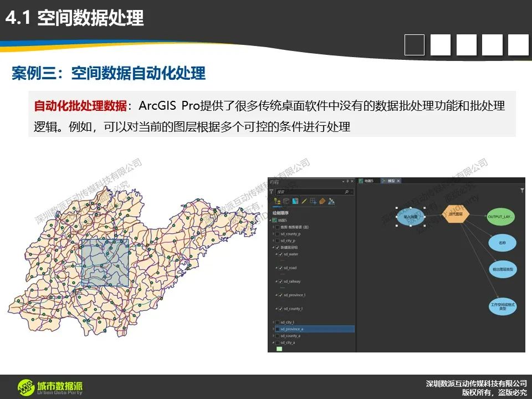Click the filter icon in model view
Image resolution: width=532 pixels, height=399 pixels.
[522, 191]
